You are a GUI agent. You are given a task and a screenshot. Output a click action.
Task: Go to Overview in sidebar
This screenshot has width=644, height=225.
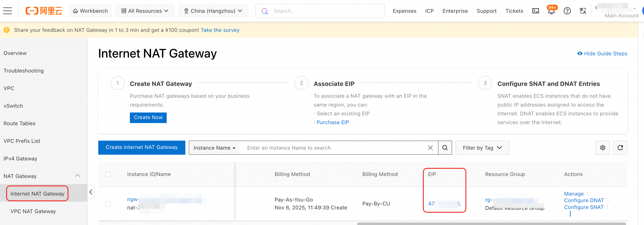pos(15,53)
